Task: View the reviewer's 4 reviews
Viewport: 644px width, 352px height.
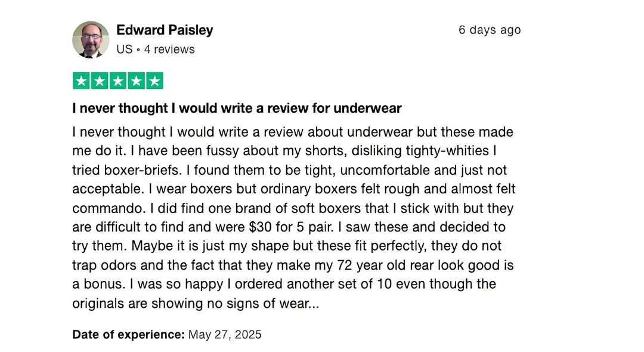Action: point(169,50)
